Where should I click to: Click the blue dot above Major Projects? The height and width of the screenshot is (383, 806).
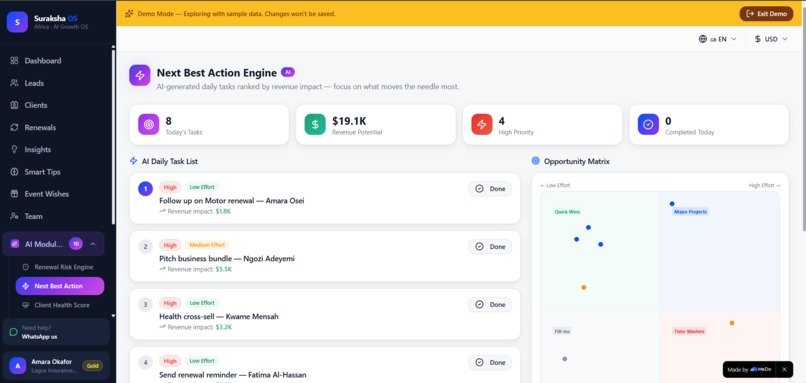click(x=672, y=204)
